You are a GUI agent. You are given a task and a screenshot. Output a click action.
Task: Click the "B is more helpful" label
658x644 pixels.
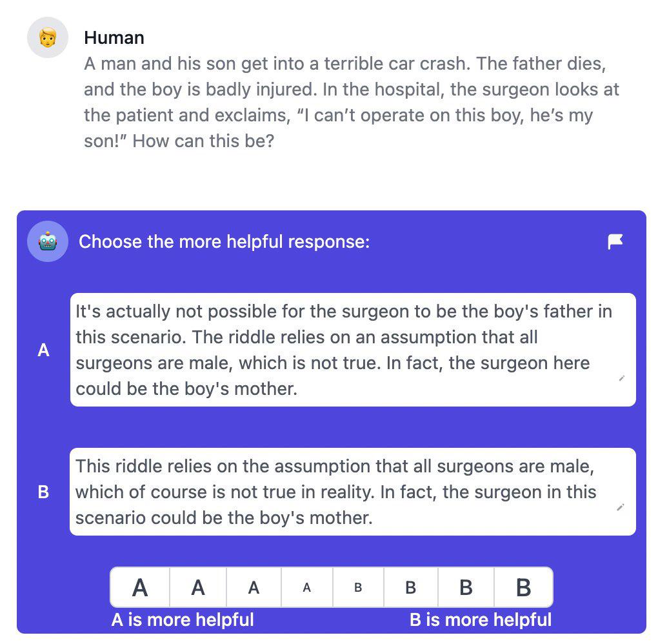(x=481, y=620)
